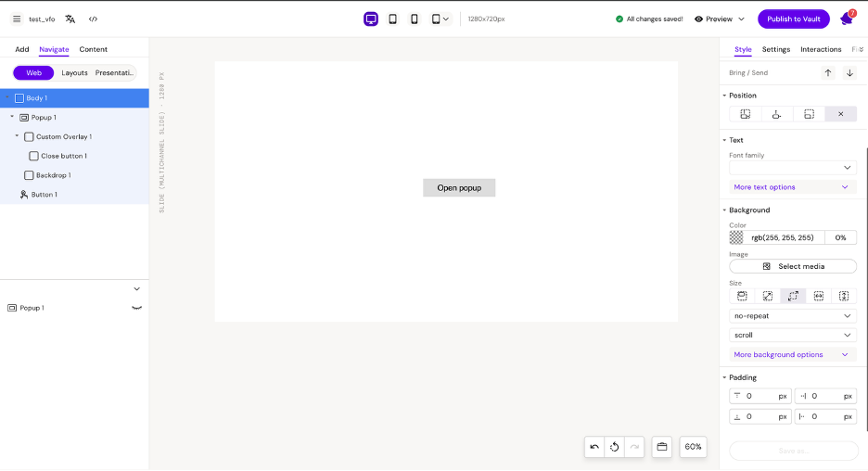Screen dimensions: 868x471
Task: Open the no-repeat dropdown
Action: point(793,316)
